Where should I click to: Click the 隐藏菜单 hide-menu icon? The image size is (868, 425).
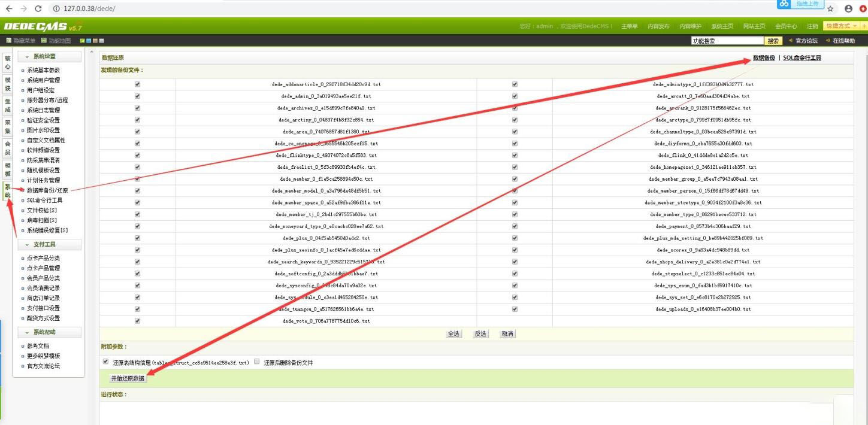click(x=9, y=41)
